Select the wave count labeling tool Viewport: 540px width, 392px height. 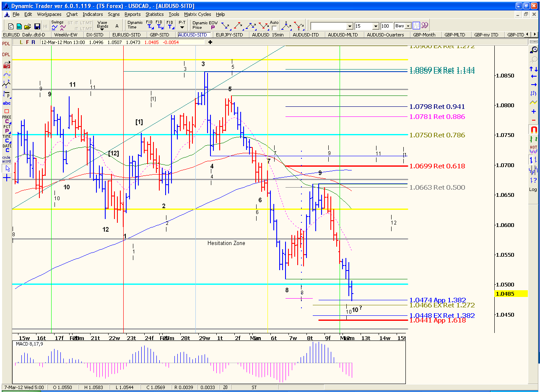point(6,84)
